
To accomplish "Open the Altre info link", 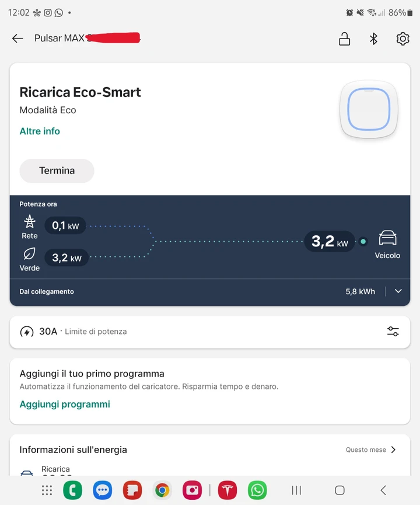I will pos(40,131).
